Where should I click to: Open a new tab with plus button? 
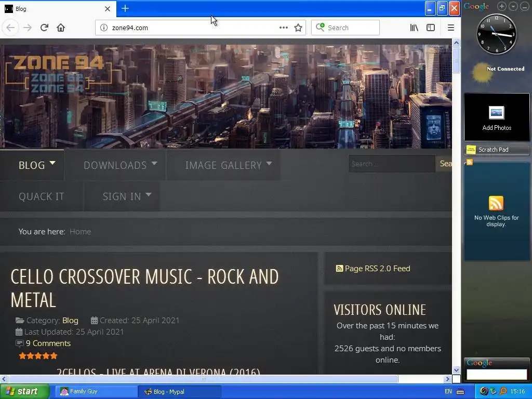(x=125, y=8)
